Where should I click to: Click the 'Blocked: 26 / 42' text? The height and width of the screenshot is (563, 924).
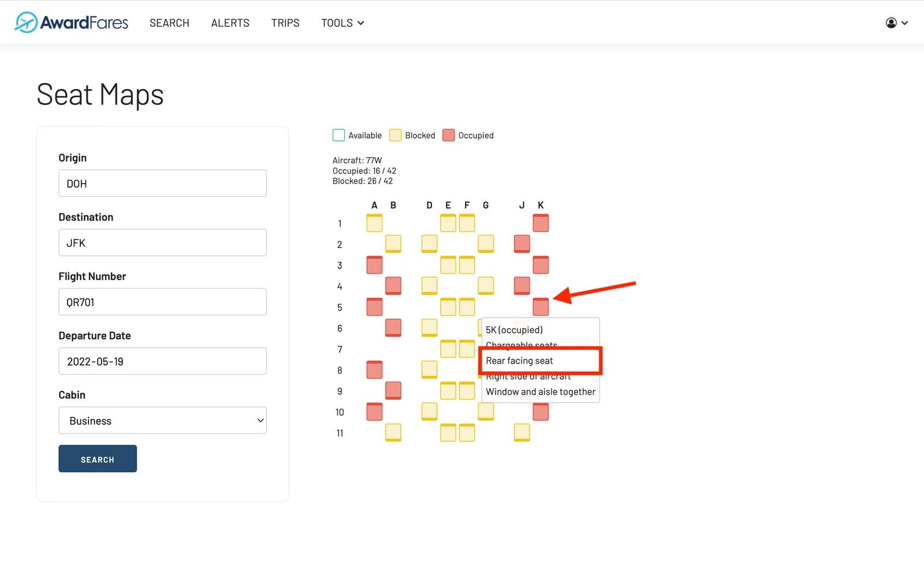click(x=363, y=181)
